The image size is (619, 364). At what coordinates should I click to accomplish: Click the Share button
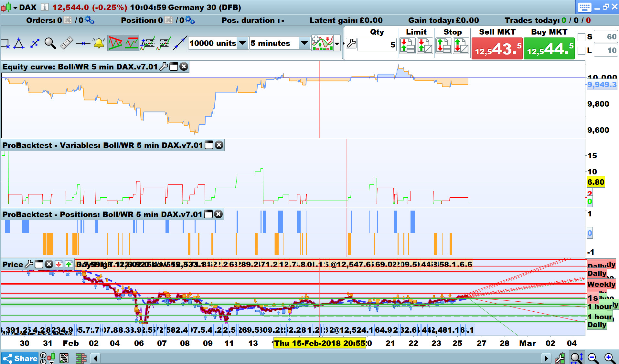coord(20,358)
